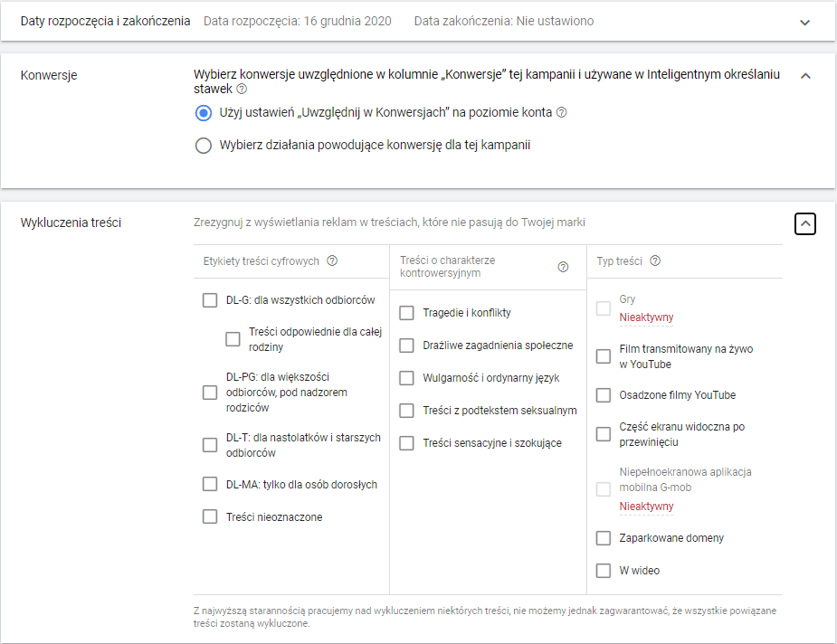The height and width of the screenshot is (644, 837).
Task: Check Treści nieoznaczone checkbox
Action: click(x=210, y=516)
